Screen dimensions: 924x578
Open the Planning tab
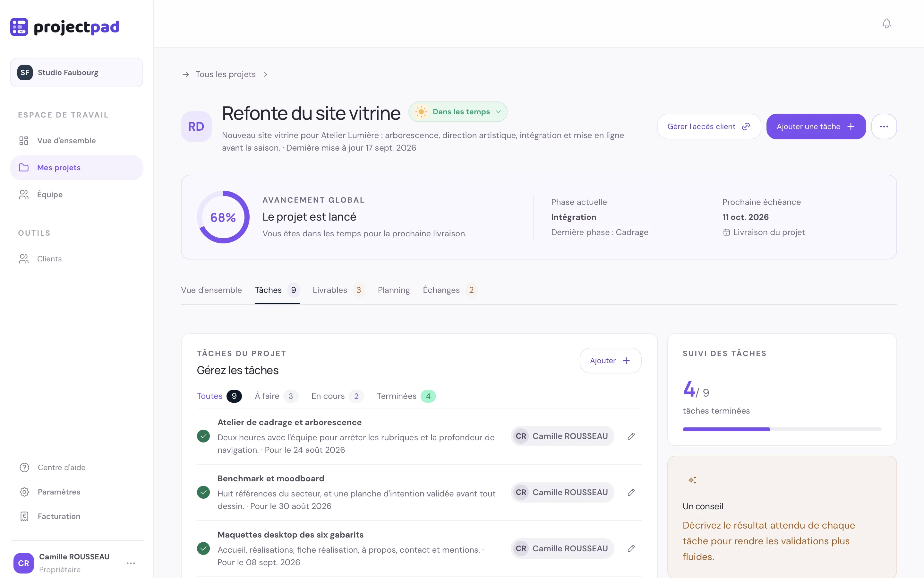[x=394, y=290]
